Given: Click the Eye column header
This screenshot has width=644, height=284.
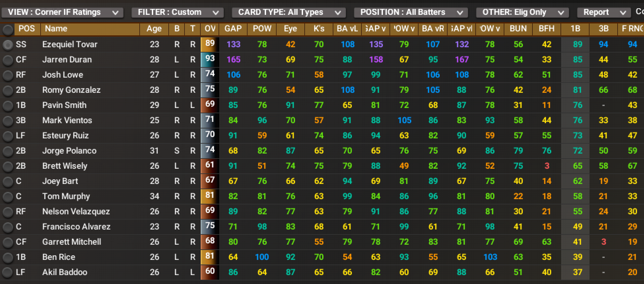Looking at the screenshot, I should tap(290, 29).
